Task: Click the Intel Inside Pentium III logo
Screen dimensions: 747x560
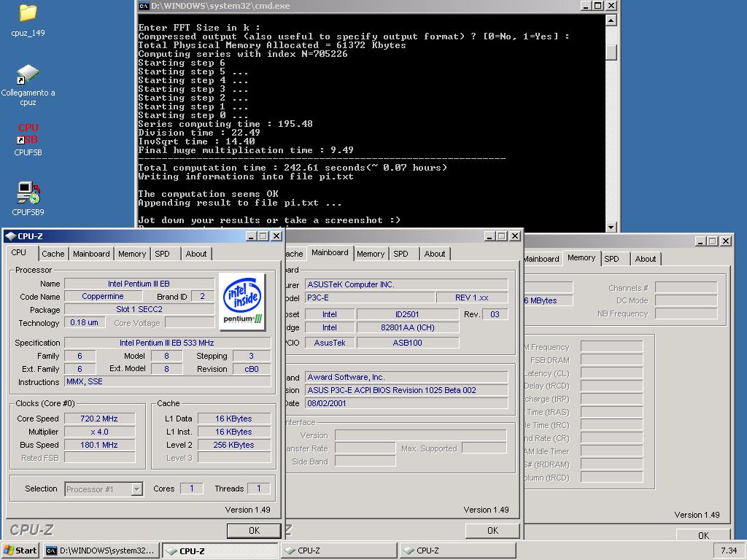Action: point(242,301)
